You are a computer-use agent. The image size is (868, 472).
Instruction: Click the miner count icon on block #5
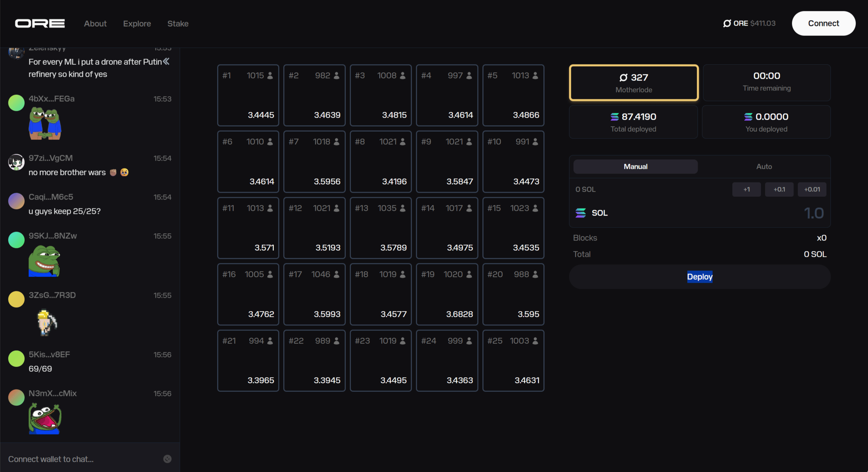click(535, 75)
